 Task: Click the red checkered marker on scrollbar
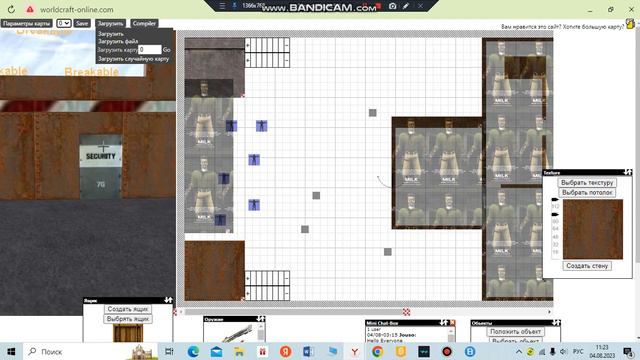coord(407,312)
